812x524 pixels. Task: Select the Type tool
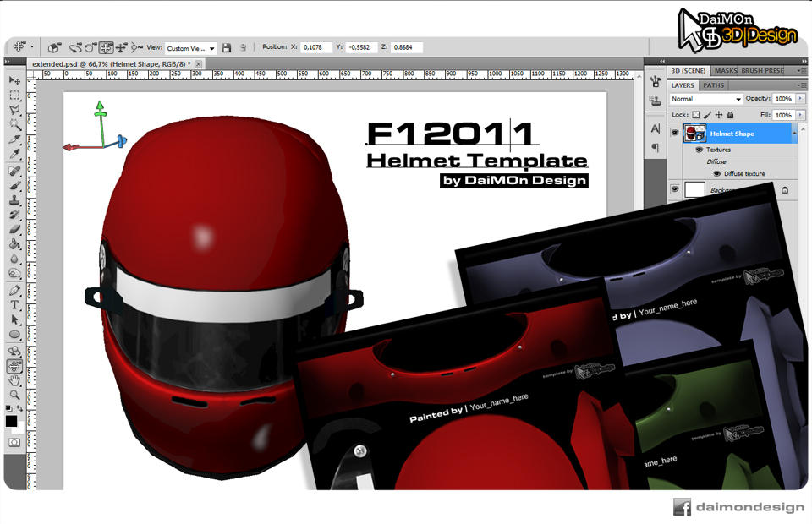click(14, 305)
